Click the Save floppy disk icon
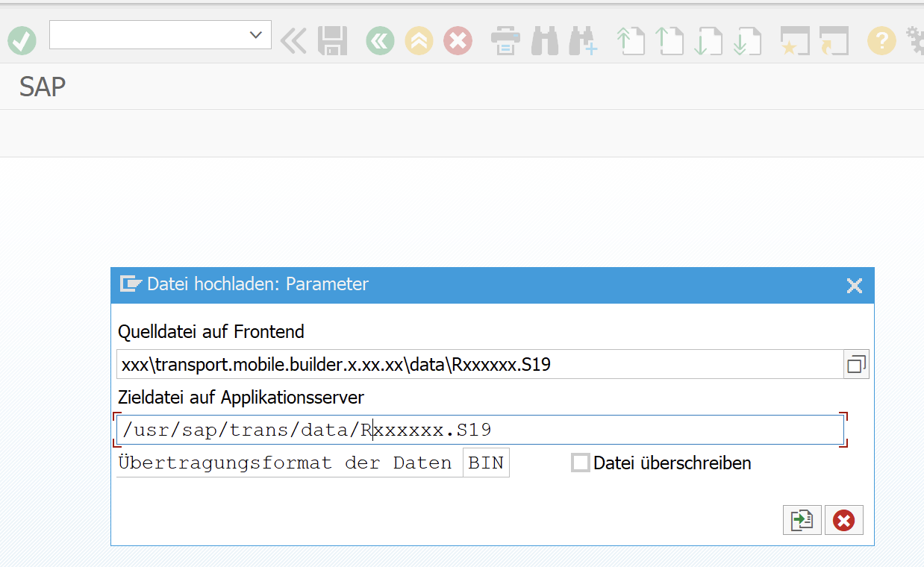 [x=332, y=40]
